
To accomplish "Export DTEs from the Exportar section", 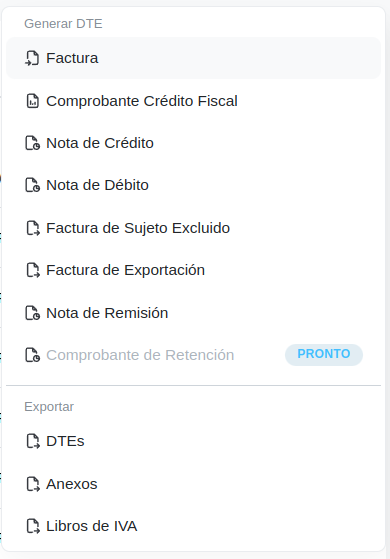I will 194,441.
